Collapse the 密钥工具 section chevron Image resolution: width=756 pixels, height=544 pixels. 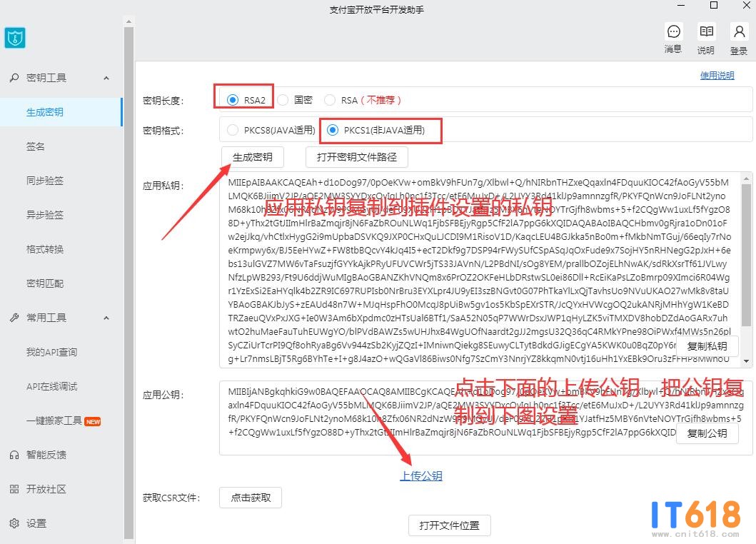click(106, 78)
